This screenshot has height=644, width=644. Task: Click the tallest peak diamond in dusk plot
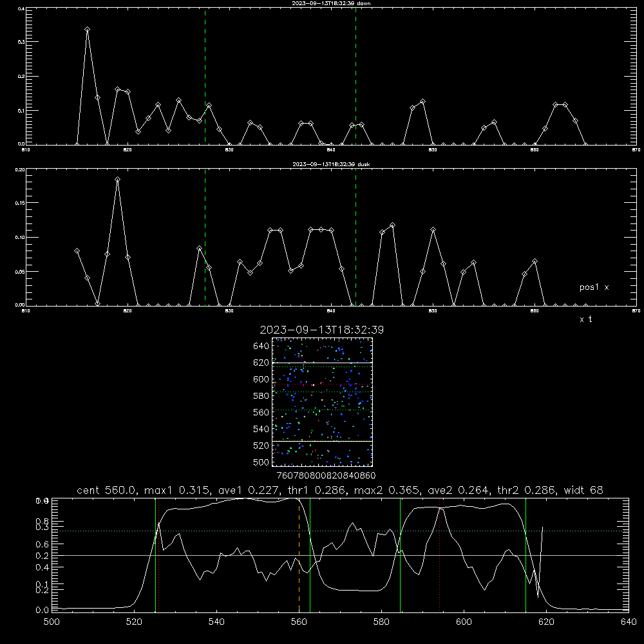click(x=117, y=180)
